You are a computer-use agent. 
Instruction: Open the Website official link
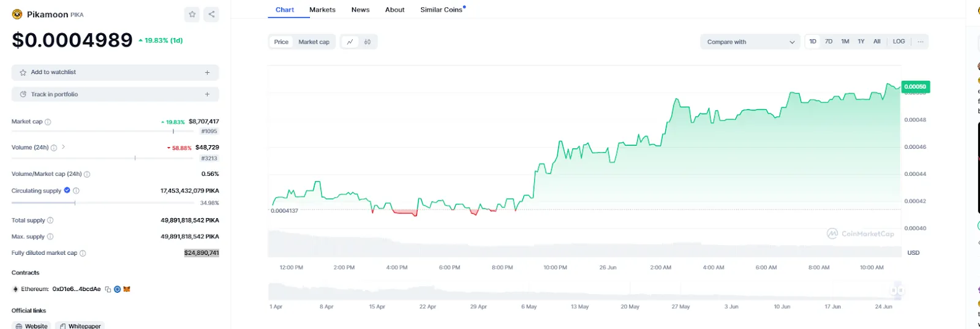31,326
